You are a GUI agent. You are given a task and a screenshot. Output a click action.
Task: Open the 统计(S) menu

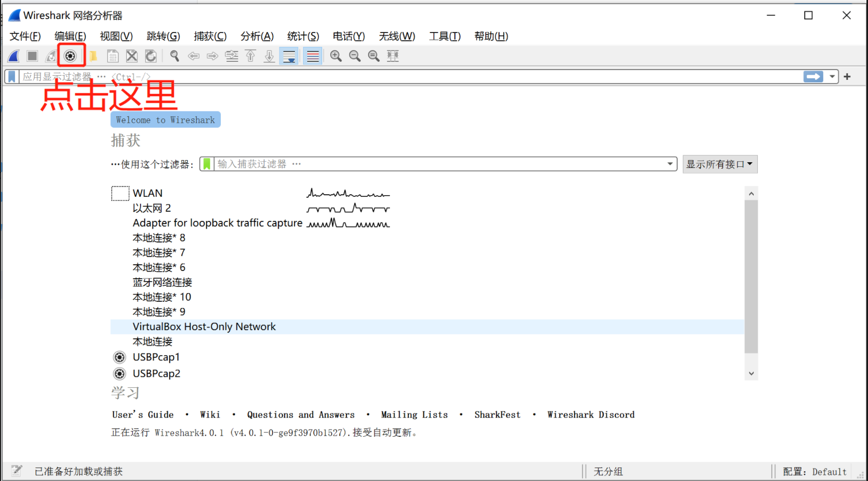tap(303, 36)
